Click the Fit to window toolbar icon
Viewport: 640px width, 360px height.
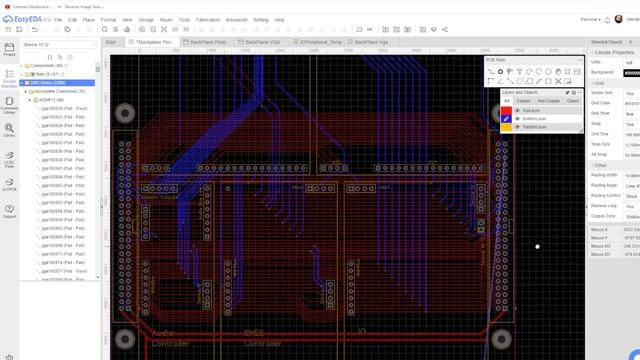click(164, 29)
